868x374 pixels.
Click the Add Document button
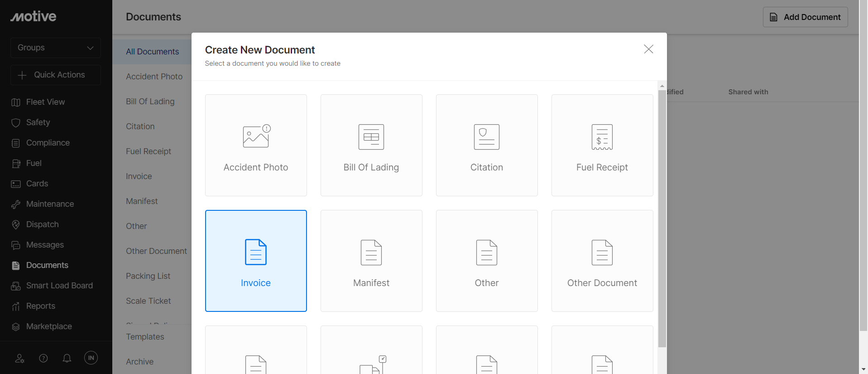805,17
